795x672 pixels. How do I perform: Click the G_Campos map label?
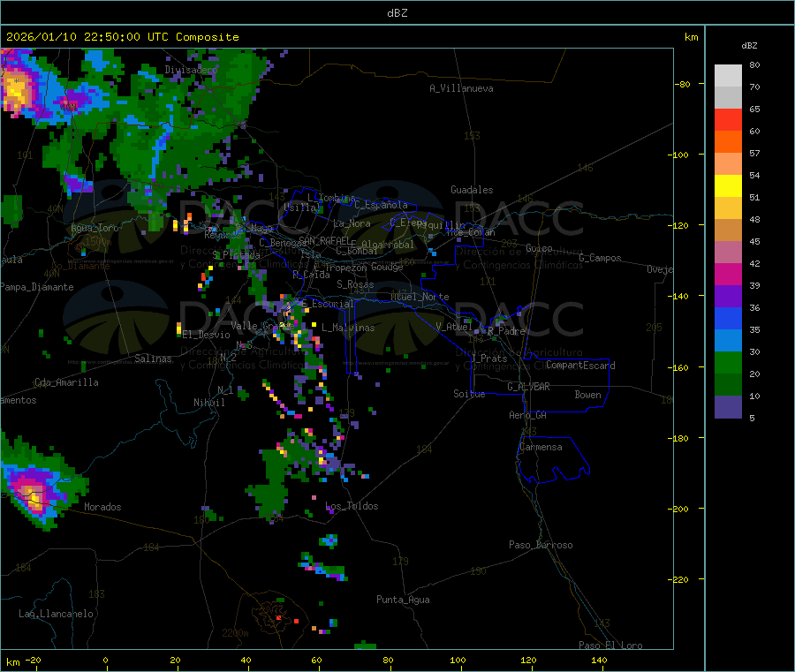[x=601, y=258]
